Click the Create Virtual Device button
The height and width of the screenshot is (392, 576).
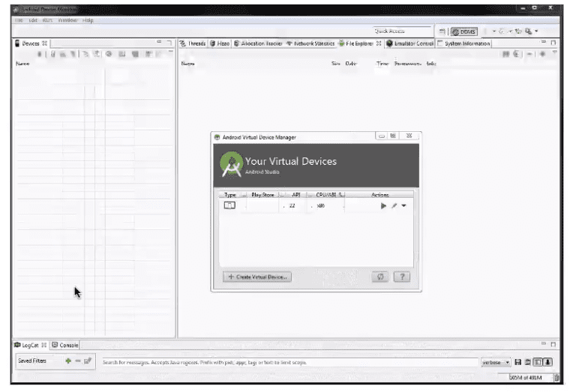[257, 277]
